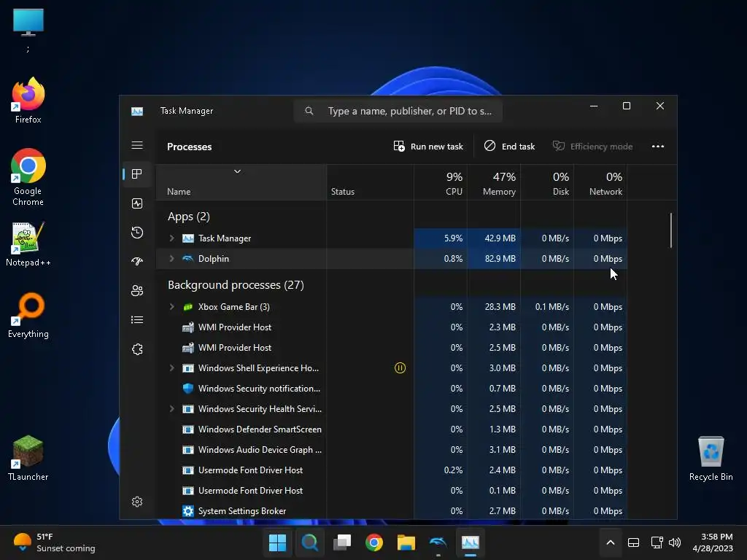Open File Explorer from the taskbar
Screen dimensions: 747x560
[x=406, y=542]
